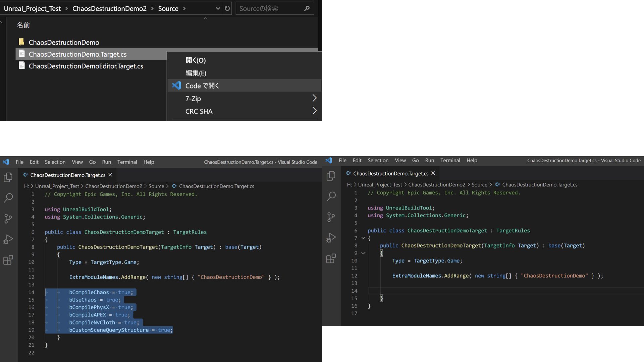644x362 pixels.
Task: Click the '名前' column header
Action: (x=23, y=25)
